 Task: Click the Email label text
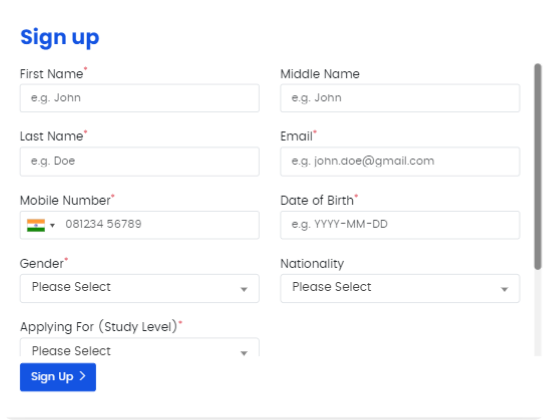[296, 136]
